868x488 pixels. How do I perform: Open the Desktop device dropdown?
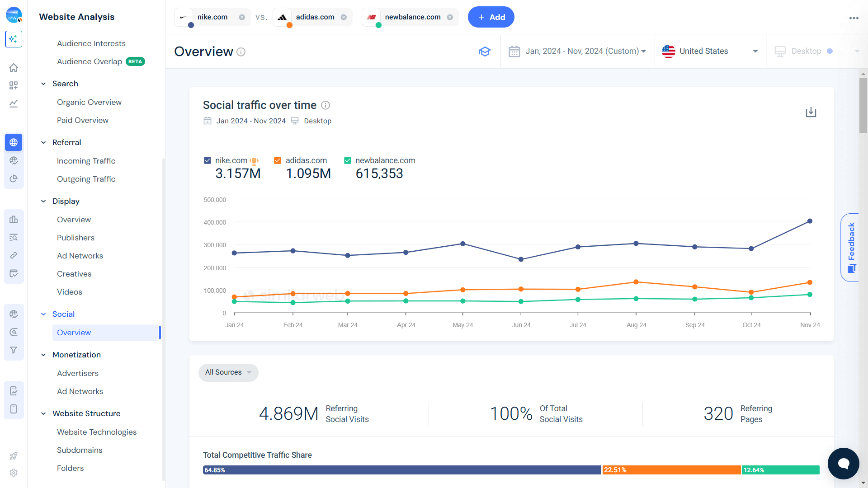point(817,51)
